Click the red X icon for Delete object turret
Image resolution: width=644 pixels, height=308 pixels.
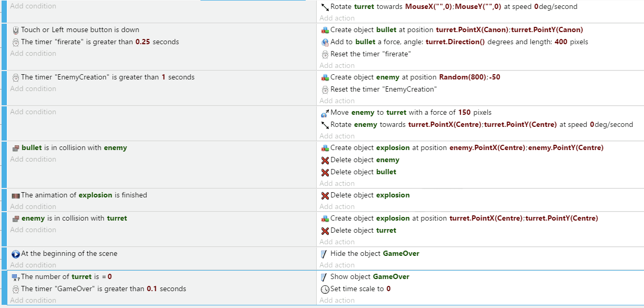coord(325,231)
